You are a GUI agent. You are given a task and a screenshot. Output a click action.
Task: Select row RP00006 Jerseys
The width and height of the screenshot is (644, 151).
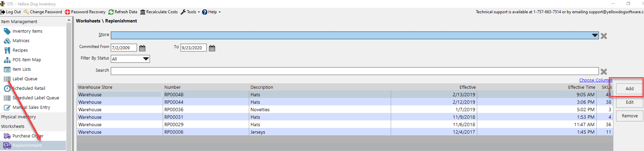point(345,132)
